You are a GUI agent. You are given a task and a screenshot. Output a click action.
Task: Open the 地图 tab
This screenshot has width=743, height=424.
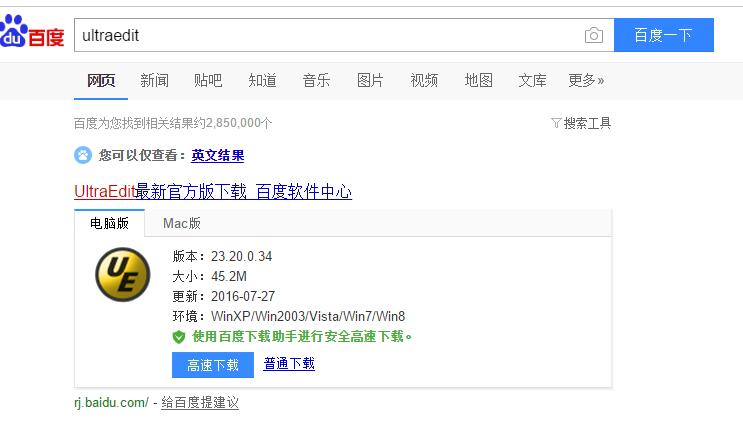pyautogui.click(x=478, y=81)
